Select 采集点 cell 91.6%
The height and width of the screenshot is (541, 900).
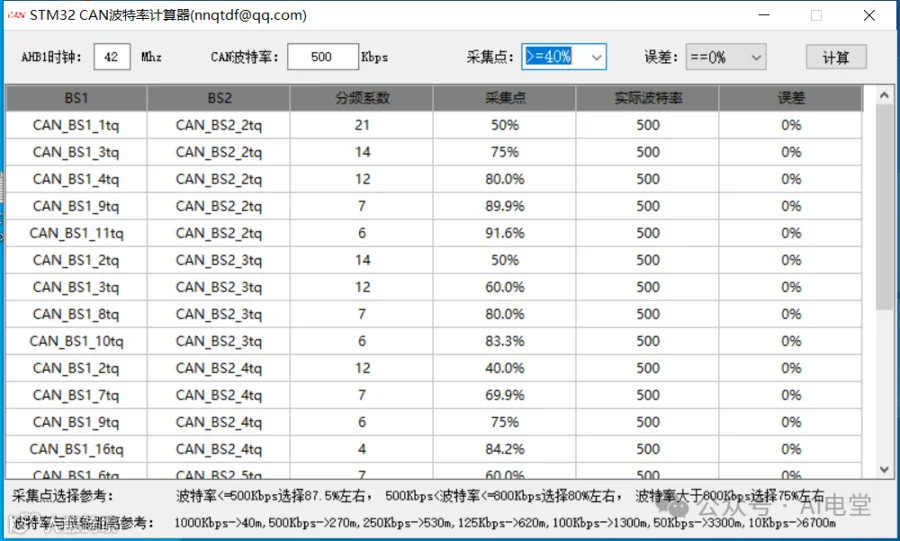(x=505, y=233)
